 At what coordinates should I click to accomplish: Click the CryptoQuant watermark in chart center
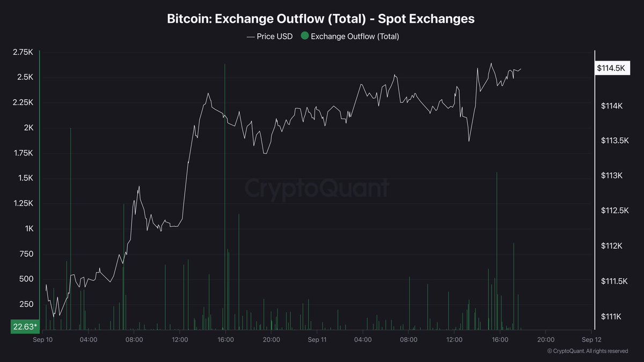coord(317,189)
